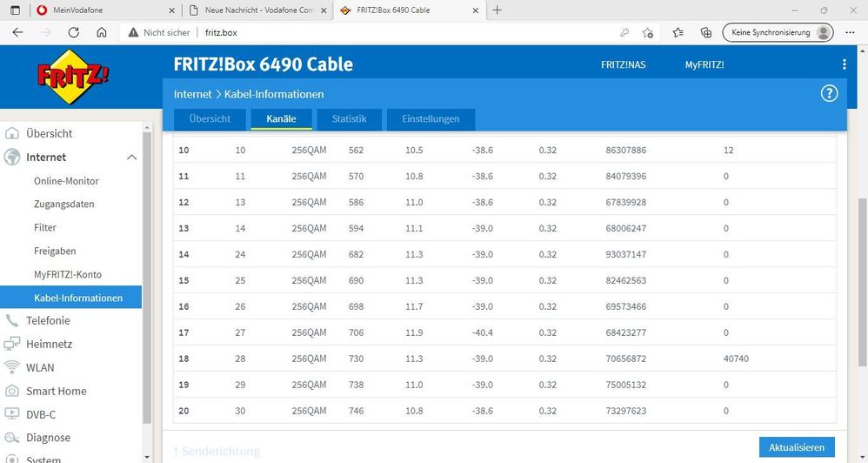868x463 pixels.
Task: Open Filter in the sidebar
Action: pyautogui.click(x=45, y=228)
